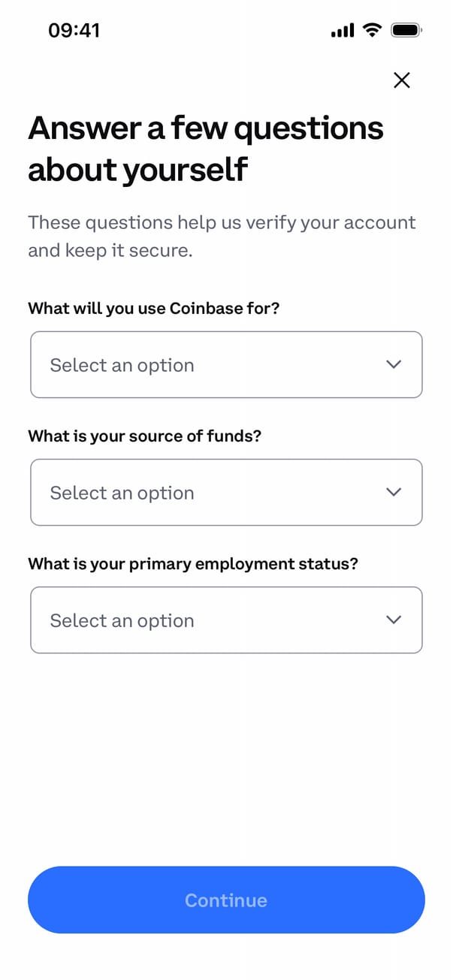Click 'Select an option' placeholder under source of funds
Image resolution: width=453 pixels, height=980 pixels.
tap(122, 493)
